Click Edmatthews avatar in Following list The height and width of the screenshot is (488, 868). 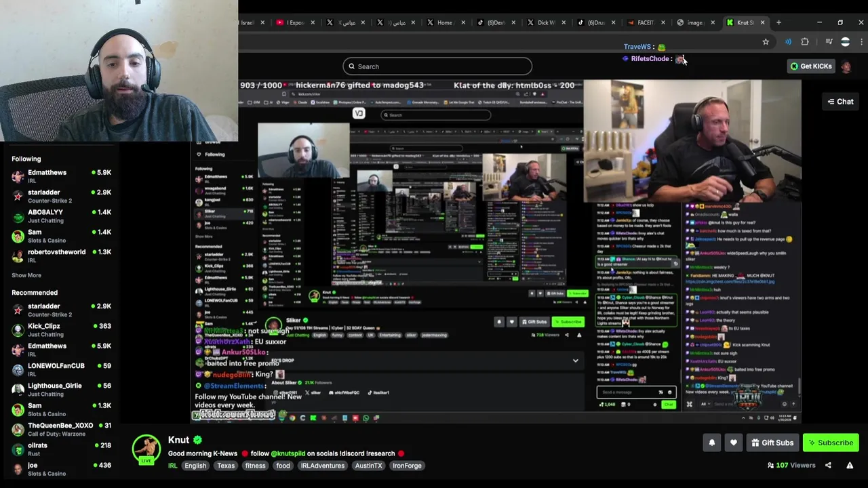click(18, 176)
